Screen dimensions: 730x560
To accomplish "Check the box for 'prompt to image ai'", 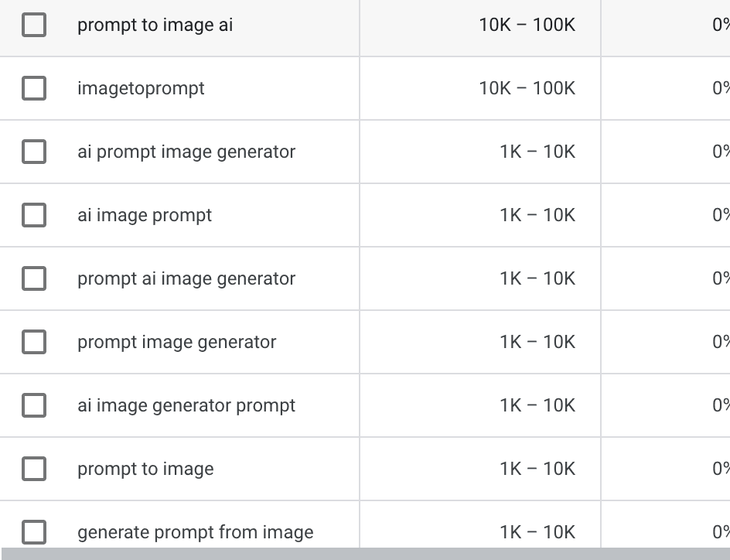I will point(34,25).
